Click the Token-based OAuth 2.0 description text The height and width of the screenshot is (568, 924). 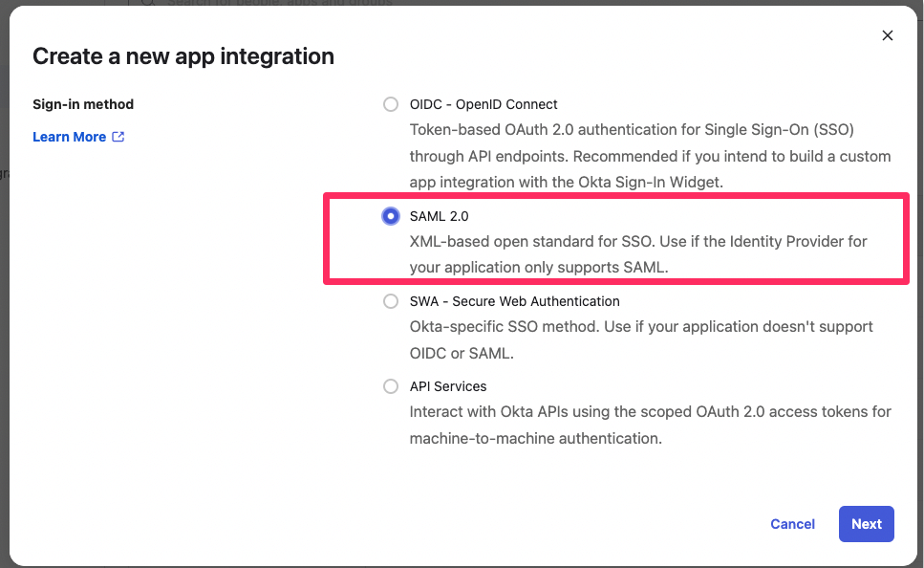(x=650, y=156)
